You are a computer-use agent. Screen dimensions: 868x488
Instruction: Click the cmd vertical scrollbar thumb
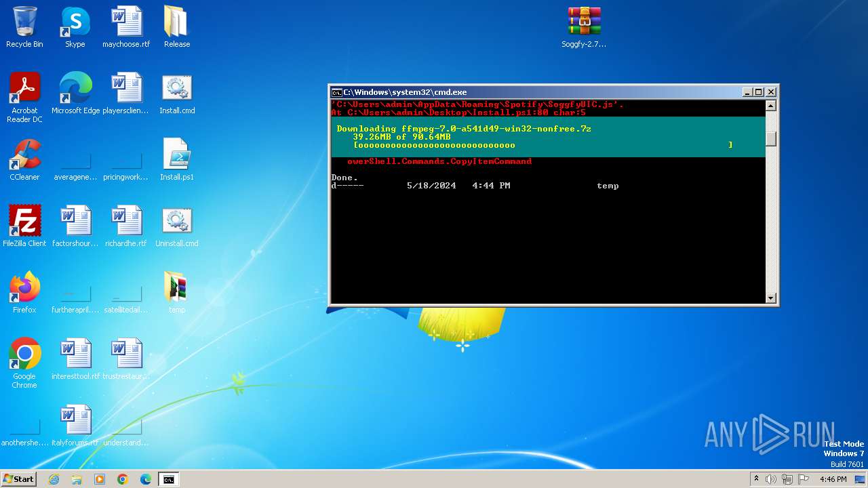click(x=770, y=138)
